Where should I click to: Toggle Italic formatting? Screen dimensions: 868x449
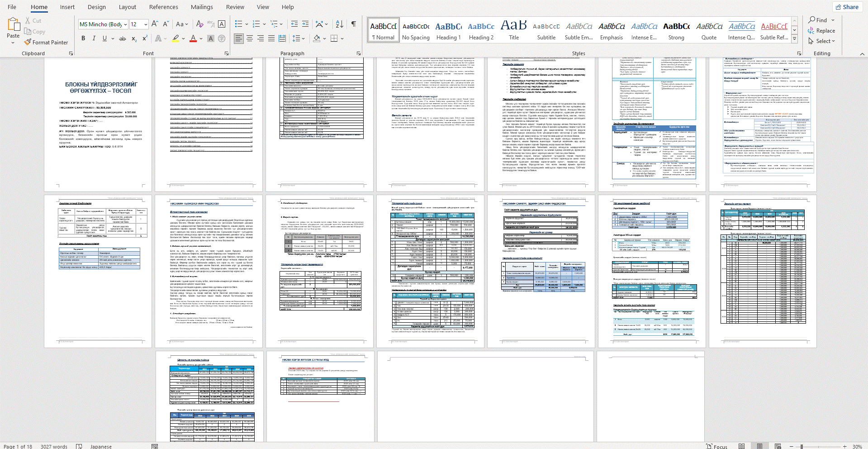coord(94,38)
